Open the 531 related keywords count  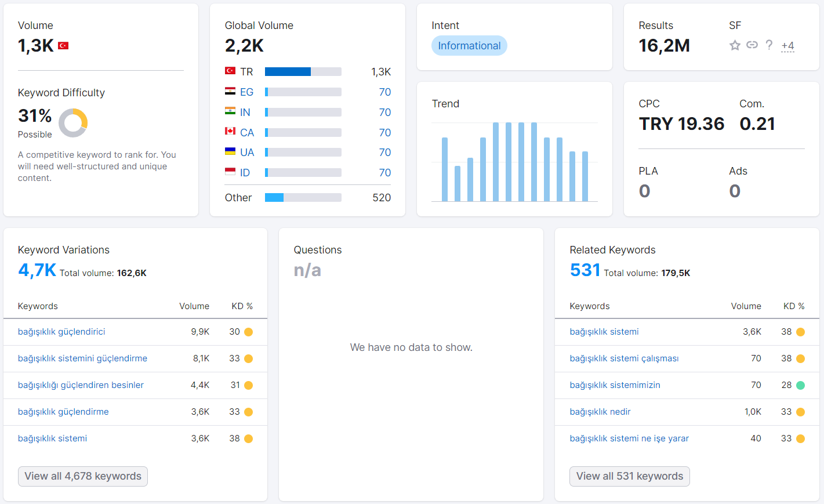click(585, 270)
